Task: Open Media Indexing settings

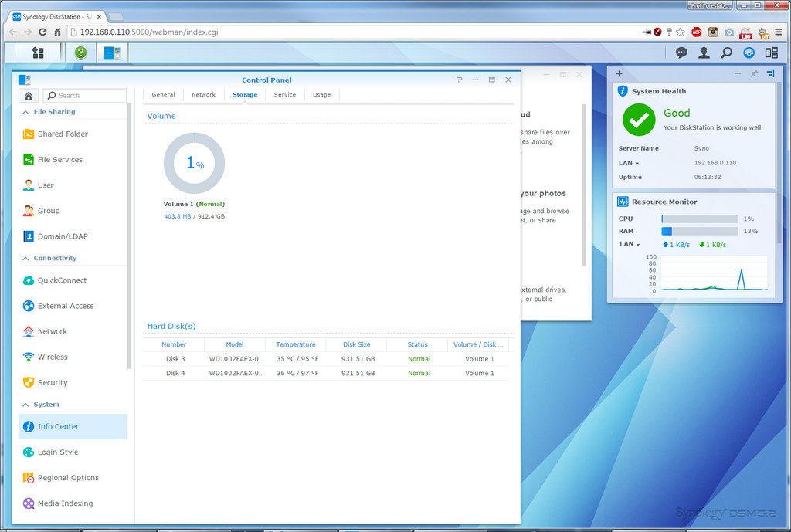Action: (x=72, y=503)
